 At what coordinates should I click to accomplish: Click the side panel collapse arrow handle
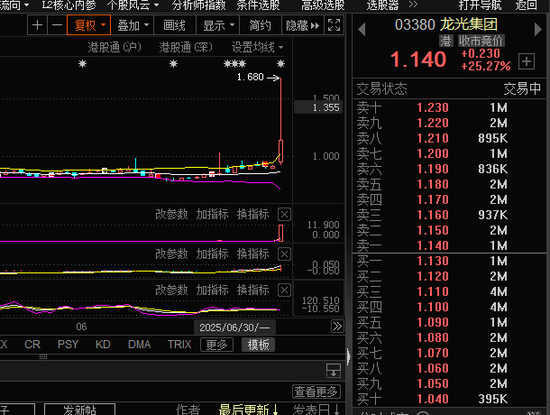348,357
